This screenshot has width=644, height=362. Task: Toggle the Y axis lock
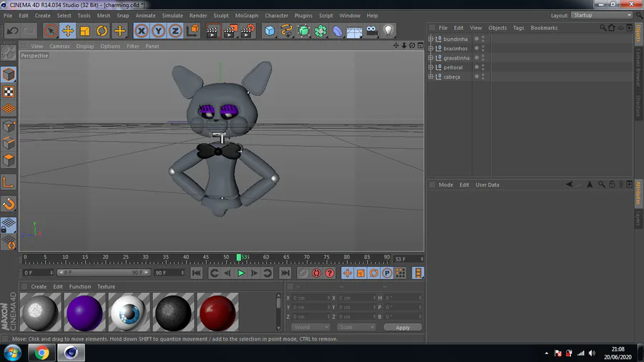[x=158, y=31]
